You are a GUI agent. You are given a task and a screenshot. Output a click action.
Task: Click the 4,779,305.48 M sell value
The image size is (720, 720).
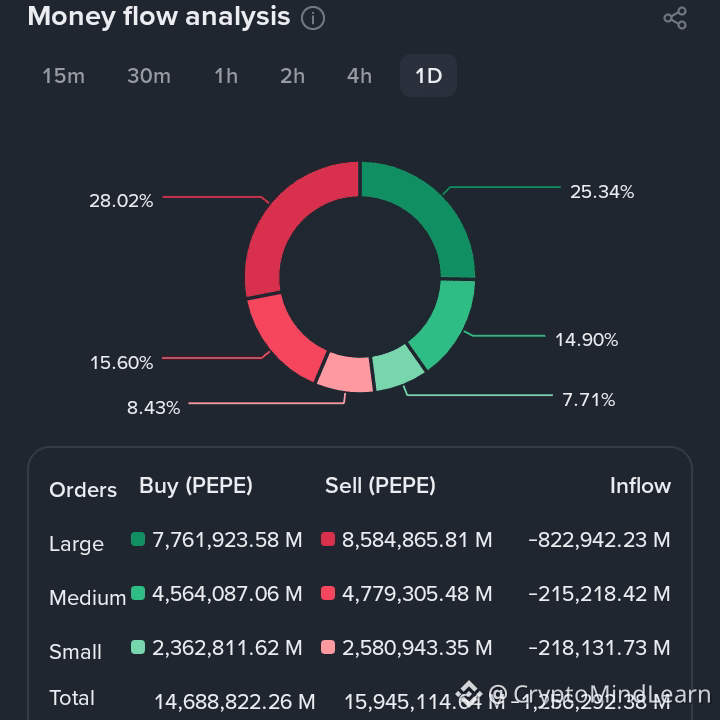tap(417, 594)
